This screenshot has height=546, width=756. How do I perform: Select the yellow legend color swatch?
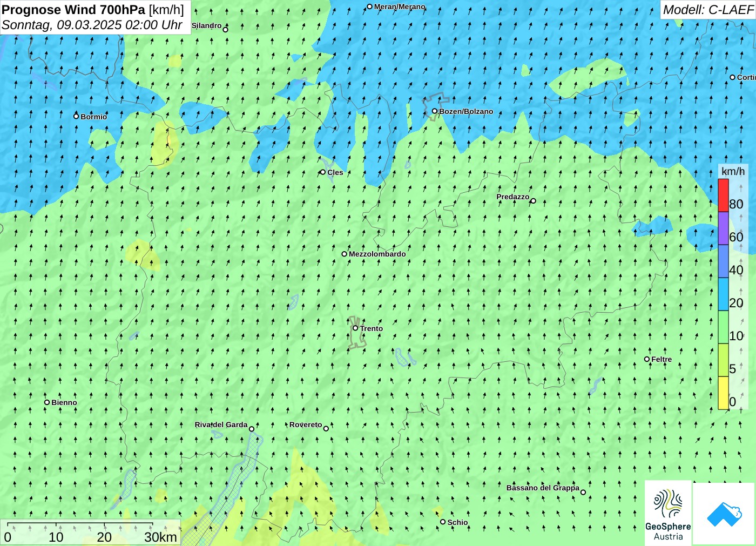pos(723,393)
